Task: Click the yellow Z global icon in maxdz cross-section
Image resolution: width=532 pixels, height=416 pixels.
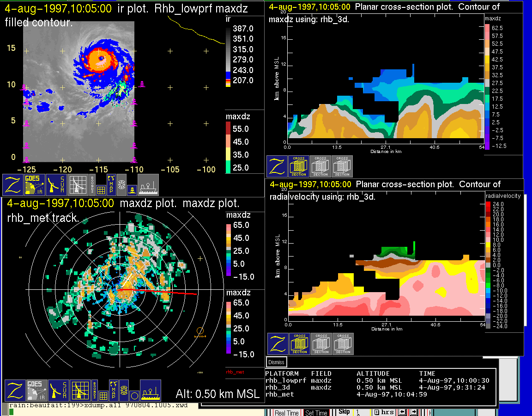Action: (x=277, y=166)
